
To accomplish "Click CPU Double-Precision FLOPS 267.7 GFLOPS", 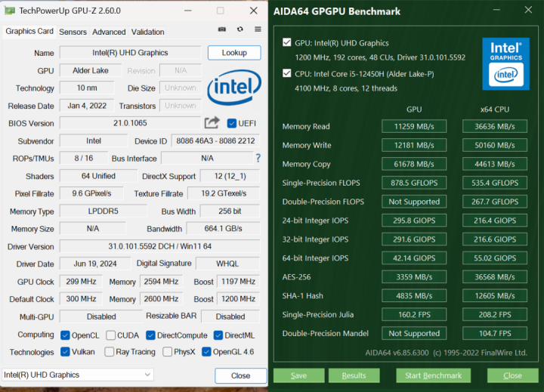I will (x=495, y=202).
